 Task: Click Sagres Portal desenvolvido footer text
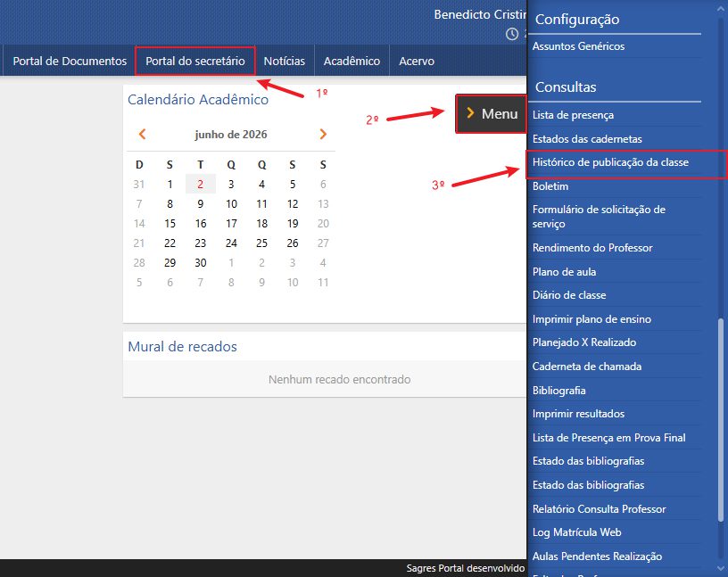[465, 568]
